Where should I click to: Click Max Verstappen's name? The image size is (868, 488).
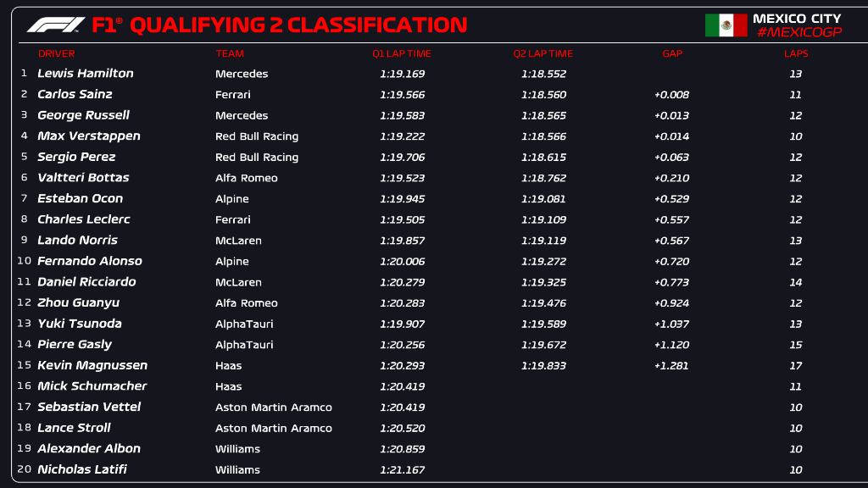89,136
